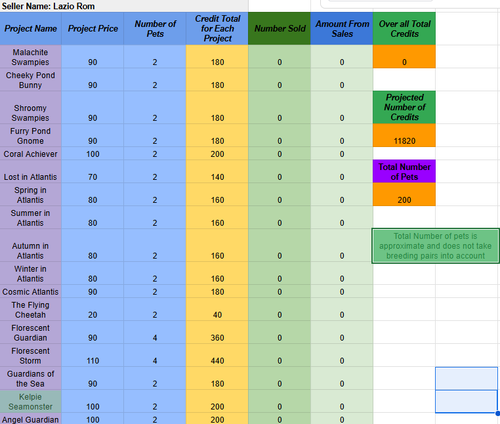Select the Winter in Atlantis project cell
Viewport: 500px width, 424px height.
(31, 273)
